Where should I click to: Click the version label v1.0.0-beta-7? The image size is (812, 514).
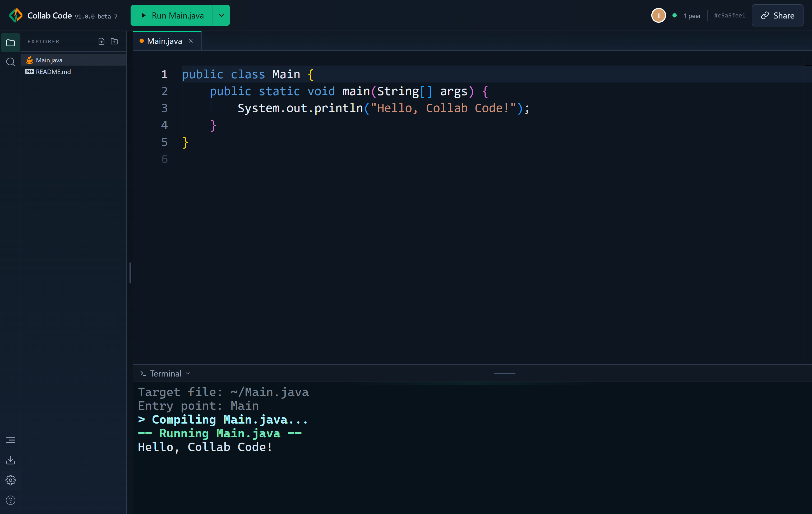tap(96, 16)
